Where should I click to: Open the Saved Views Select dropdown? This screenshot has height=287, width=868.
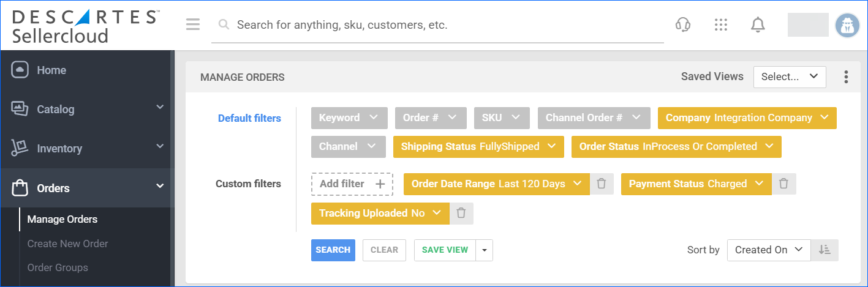(x=790, y=77)
